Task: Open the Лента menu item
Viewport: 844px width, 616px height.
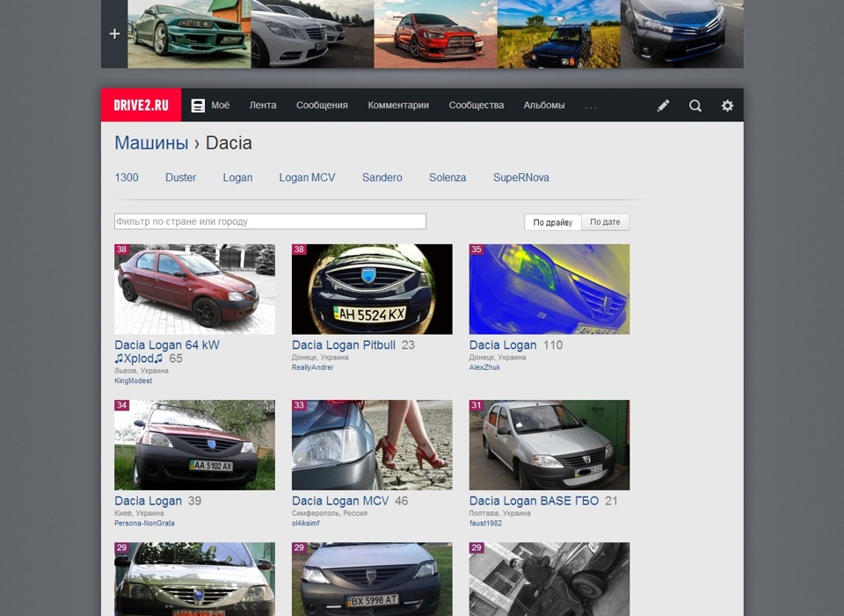Action: pos(263,105)
